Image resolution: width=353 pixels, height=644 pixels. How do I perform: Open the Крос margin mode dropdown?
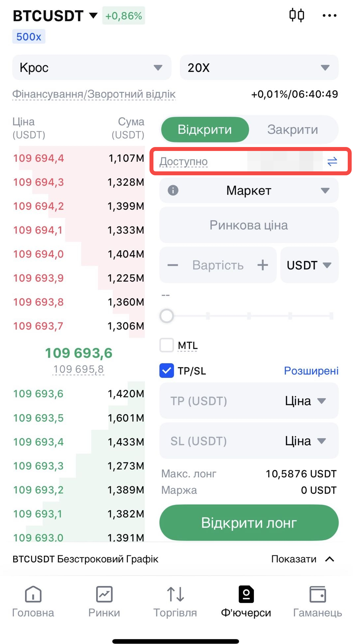click(92, 68)
